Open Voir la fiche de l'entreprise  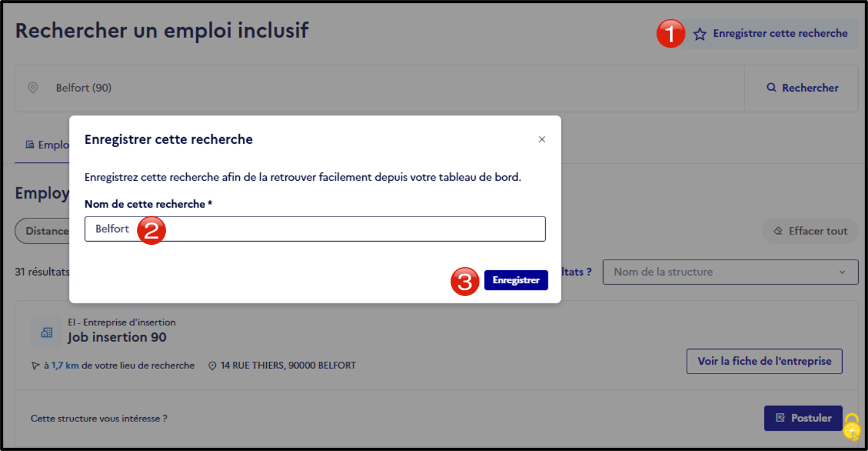click(764, 361)
